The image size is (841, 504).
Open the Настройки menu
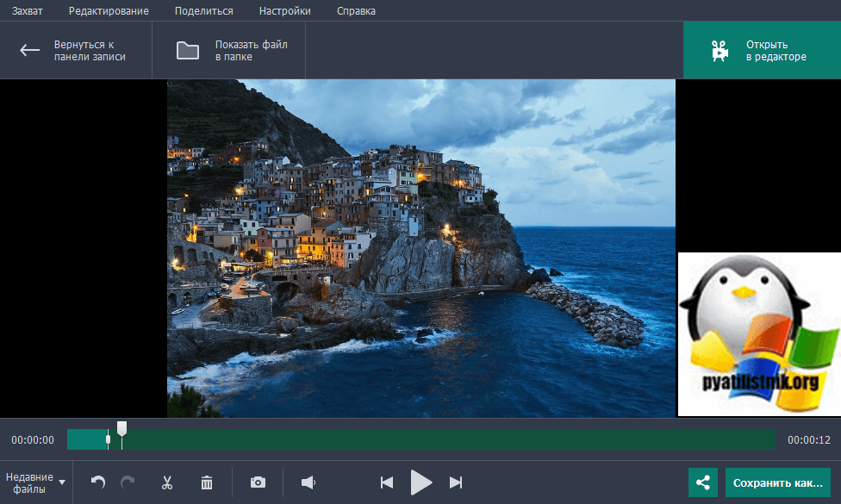click(285, 11)
